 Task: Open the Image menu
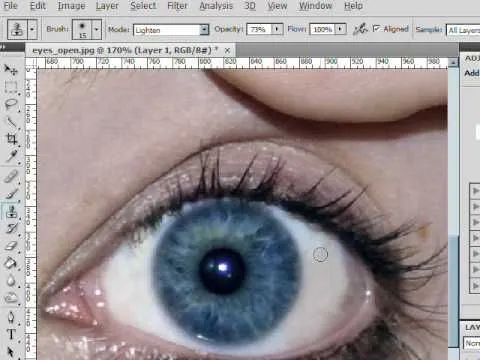71,6
